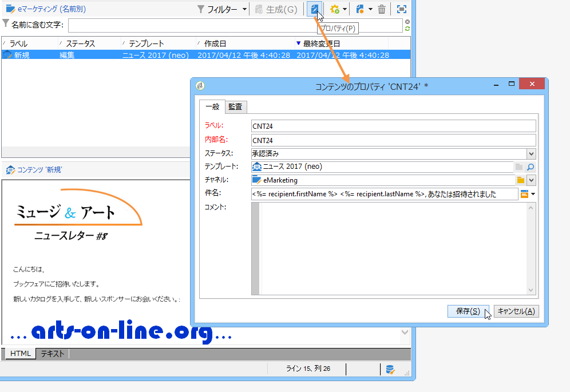Click the new content document icon
The height and width of the screenshot is (392, 570).
point(360,10)
